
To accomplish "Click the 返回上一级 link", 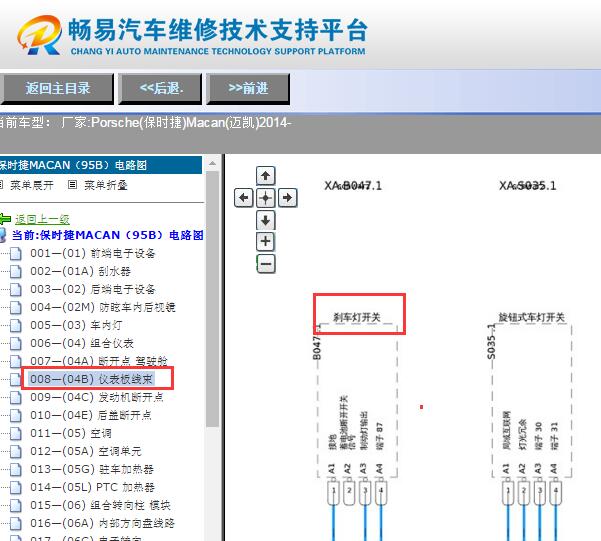I will (42, 219).
